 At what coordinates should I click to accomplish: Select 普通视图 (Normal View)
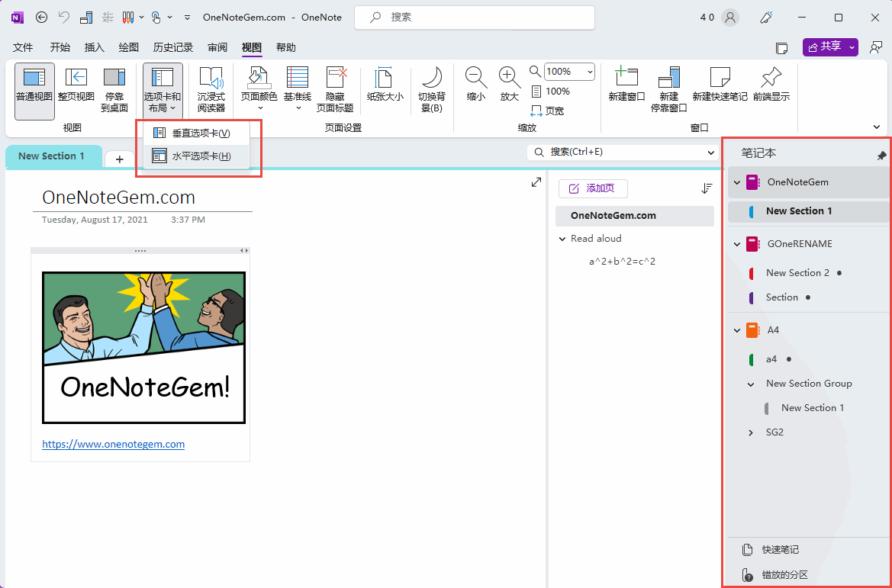tap(34, 91)
